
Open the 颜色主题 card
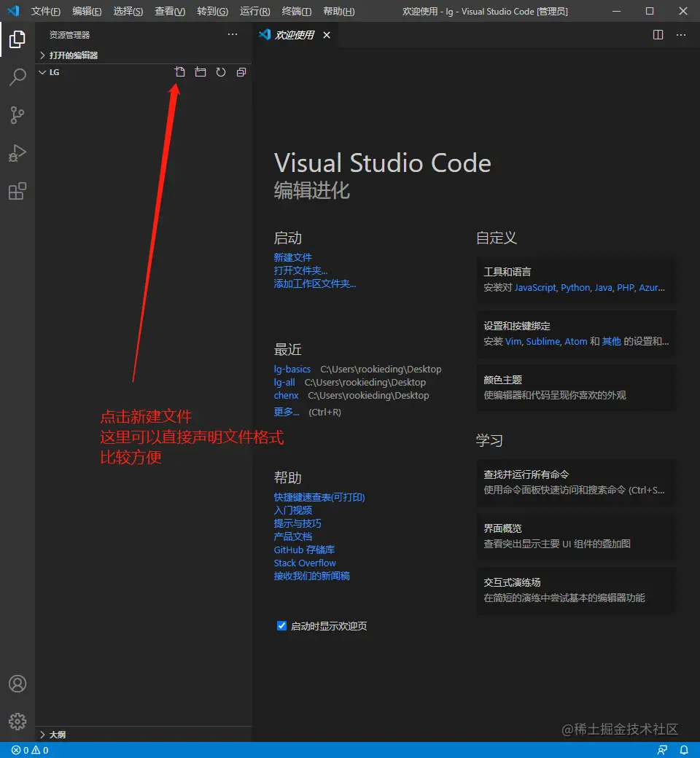tap(576, 387)
